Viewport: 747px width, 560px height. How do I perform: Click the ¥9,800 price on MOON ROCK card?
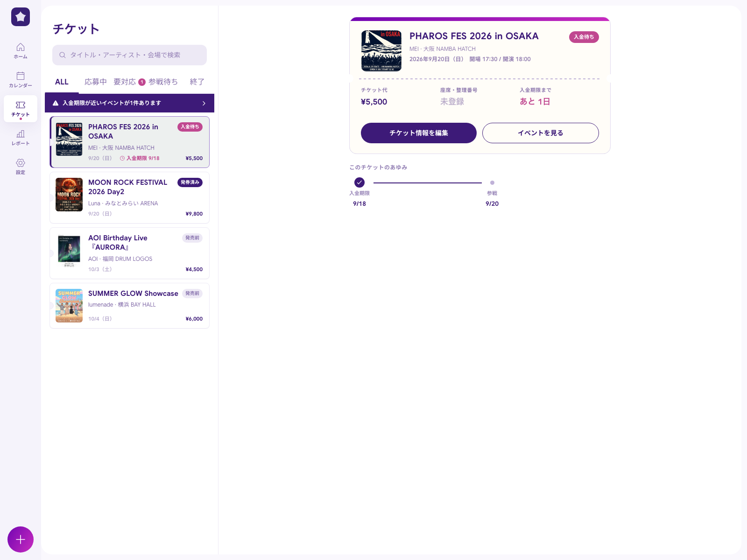194,214
